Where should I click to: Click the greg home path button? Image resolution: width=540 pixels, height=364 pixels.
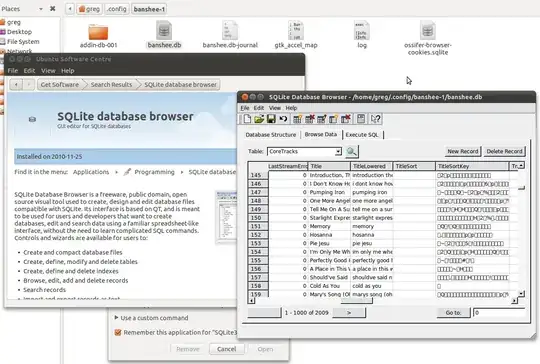point(89,9)
